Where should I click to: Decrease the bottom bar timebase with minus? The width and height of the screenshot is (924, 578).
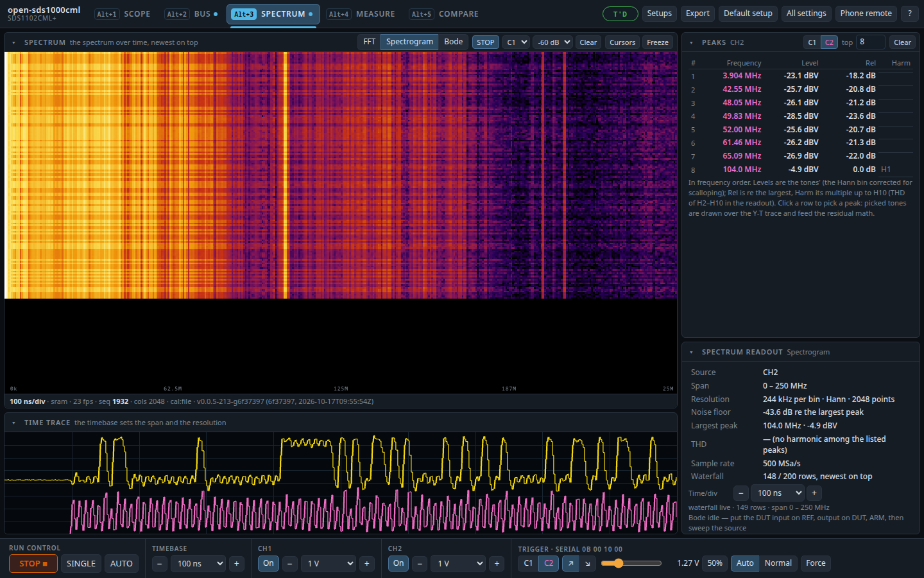click(160, 564)
